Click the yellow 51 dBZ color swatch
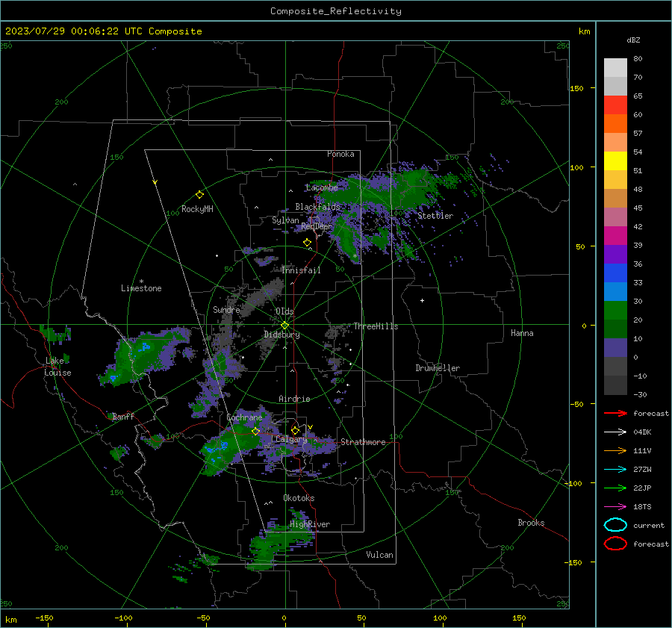The width and height of the screenshot is (672, 628). 615,161
